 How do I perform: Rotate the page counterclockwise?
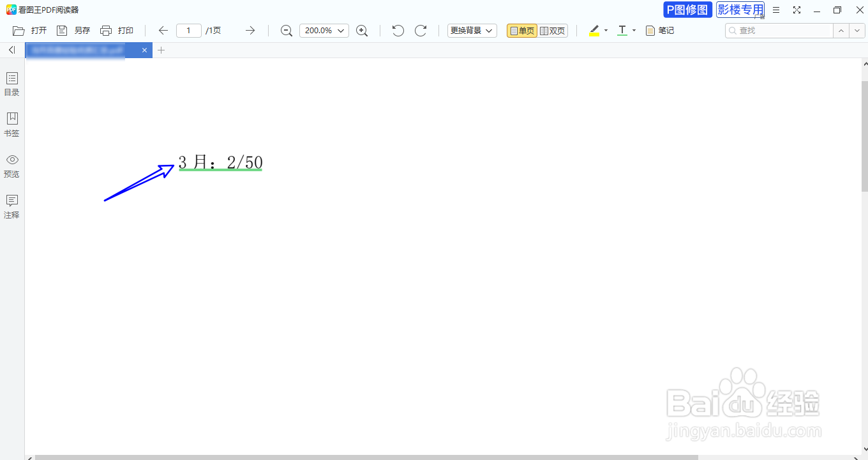(398, 31)
